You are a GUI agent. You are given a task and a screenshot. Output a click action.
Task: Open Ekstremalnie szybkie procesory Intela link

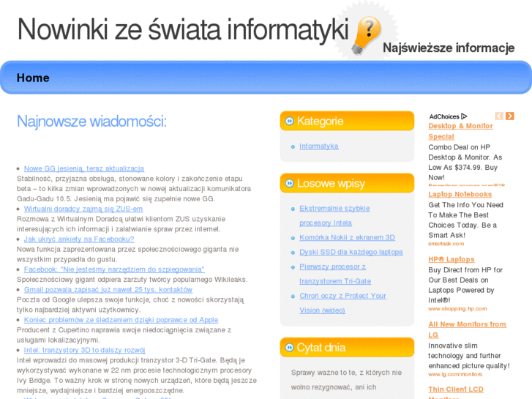pyautogui.click(x=334, y=216)
